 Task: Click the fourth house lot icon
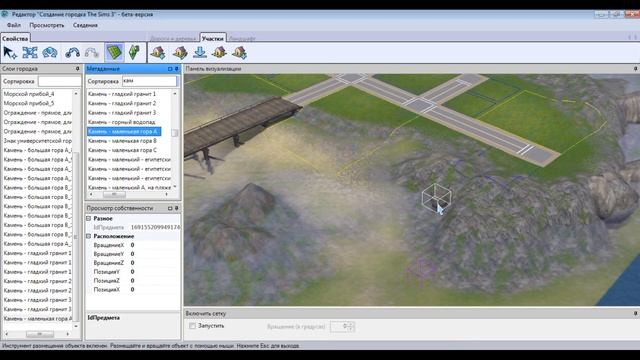point(219,53)
